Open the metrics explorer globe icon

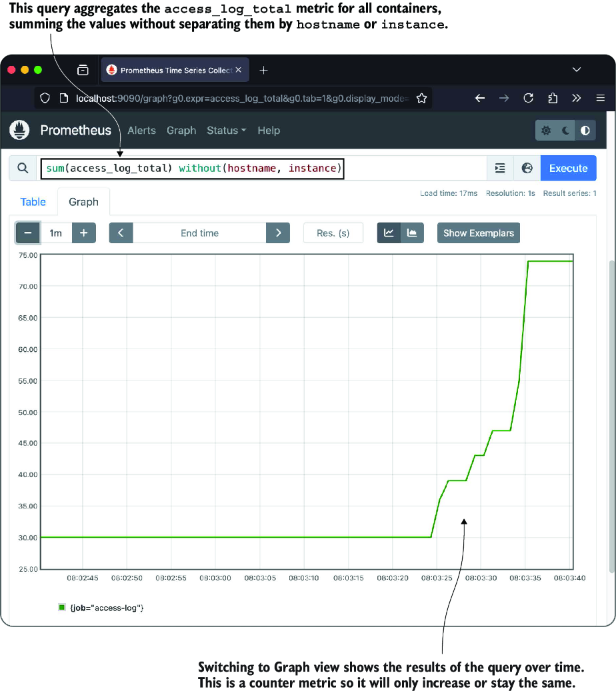point(527,168)
